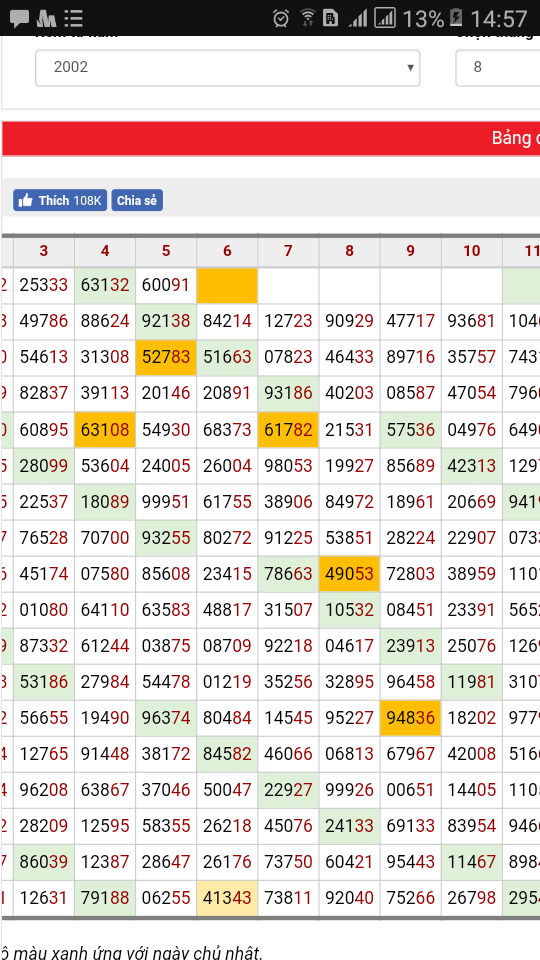Click the green cell 24133

click(x=350, y=826)
